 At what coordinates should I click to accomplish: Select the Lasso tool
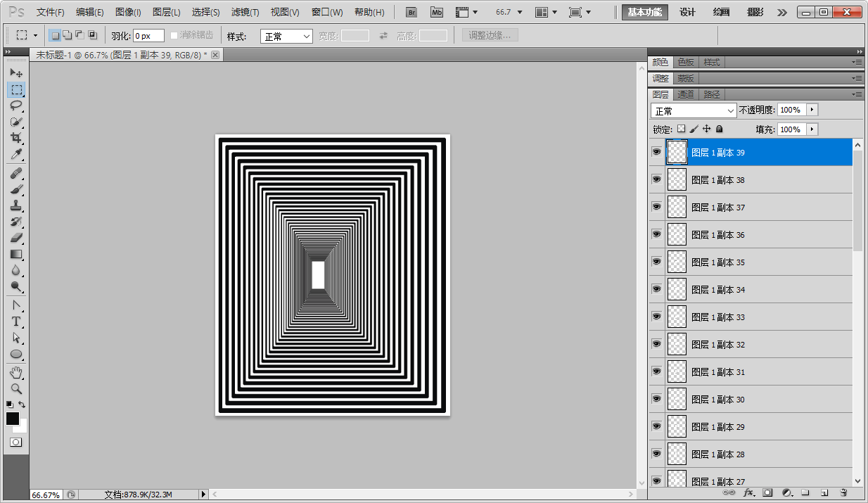pyautogui.click(x=16, y=106)
